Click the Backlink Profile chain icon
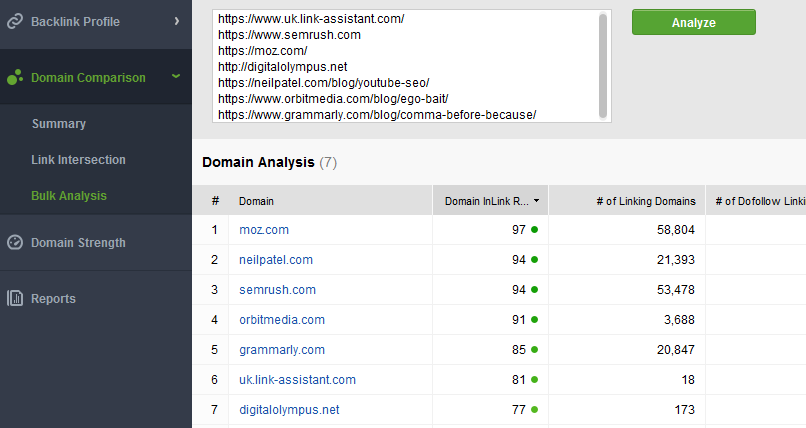 (x=15, y=21)
